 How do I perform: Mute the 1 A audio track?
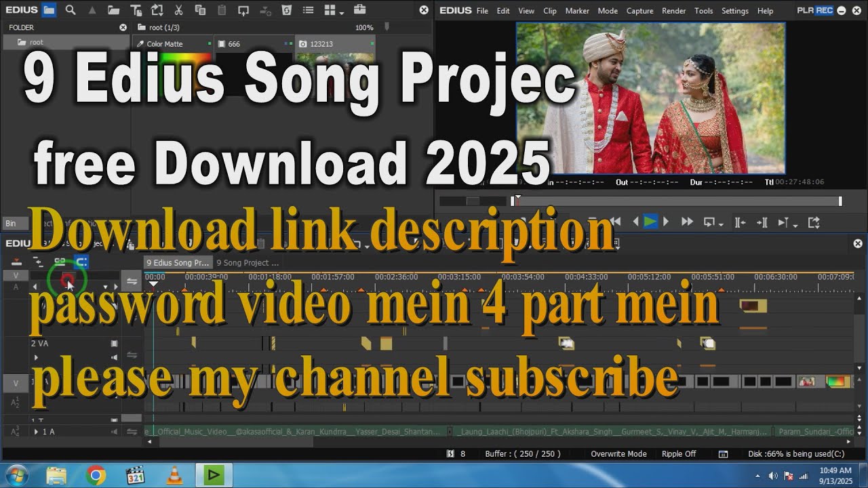(114, 432)
